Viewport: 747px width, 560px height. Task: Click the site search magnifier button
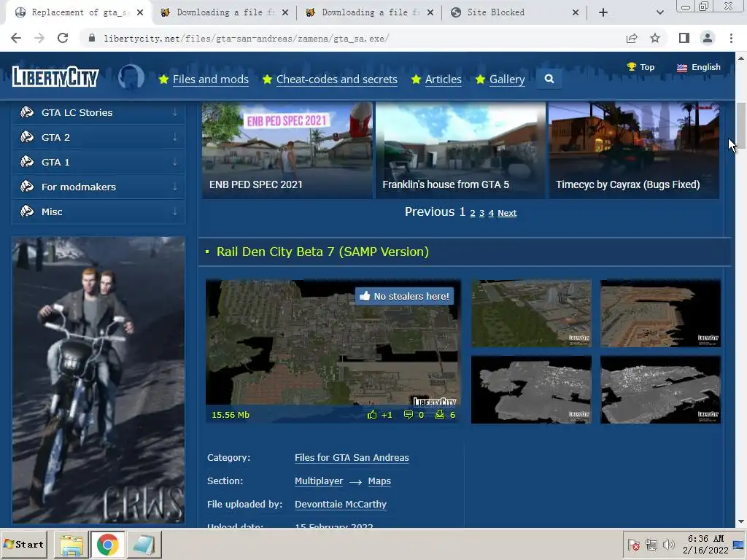click(549, 79)
